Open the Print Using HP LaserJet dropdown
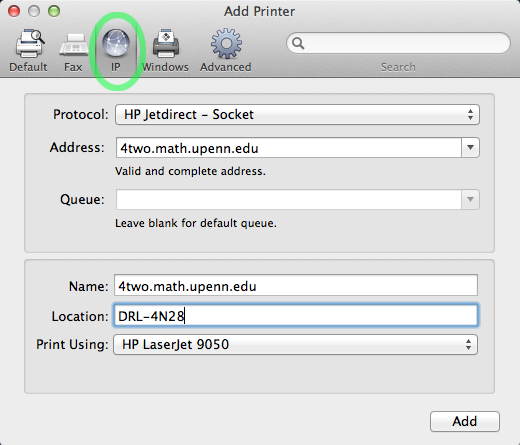The image size is (520, 445). 295,344
